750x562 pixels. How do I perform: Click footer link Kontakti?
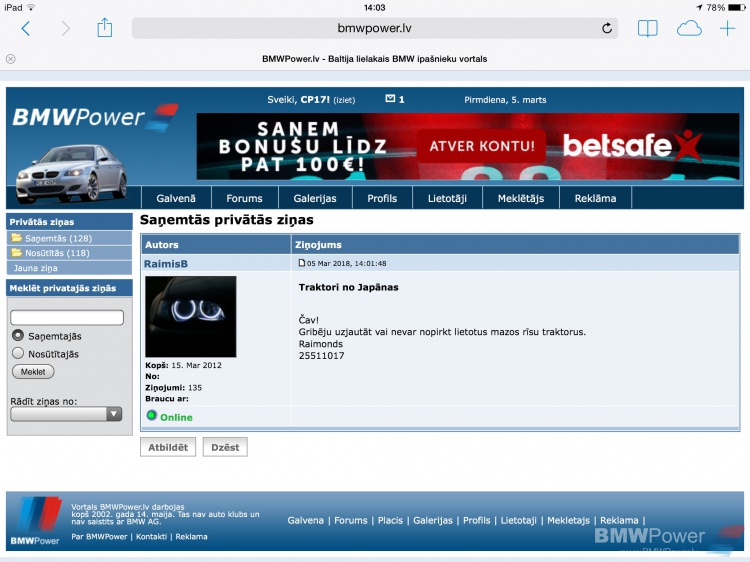tap(151, 537)
